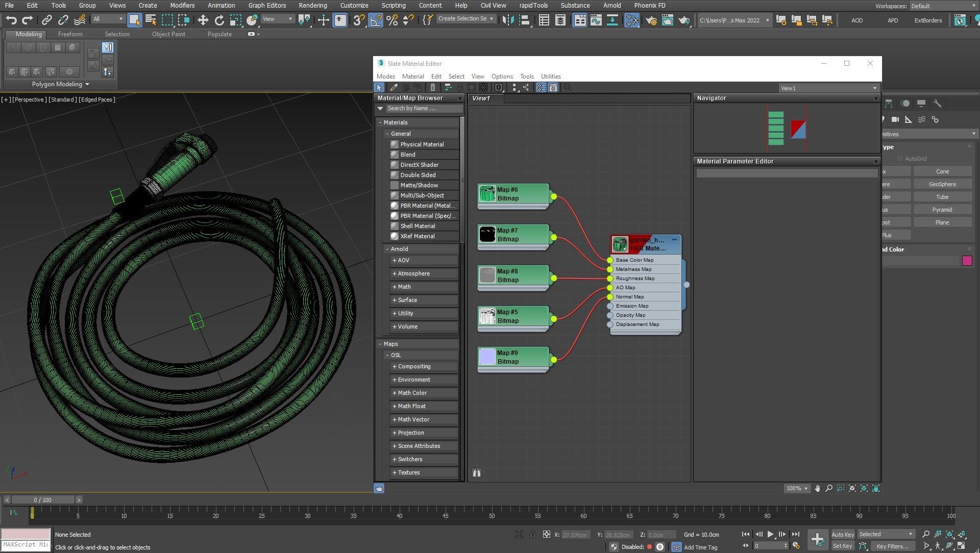This screenshot has height=553, width=980.
Task: Click the magenta object color swatch
Action: (967, 261)
